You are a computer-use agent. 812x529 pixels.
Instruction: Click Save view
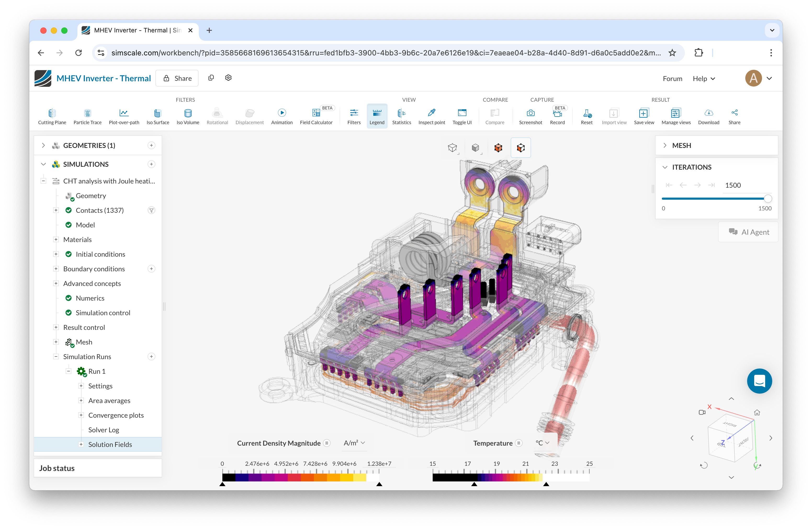click(x=644, y=117)
